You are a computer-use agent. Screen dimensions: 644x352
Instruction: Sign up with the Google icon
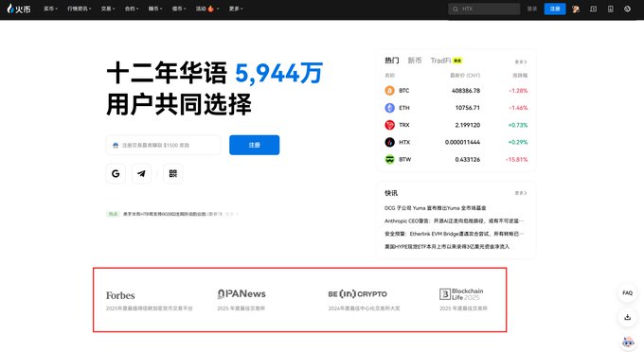click(x=116, y=173)
